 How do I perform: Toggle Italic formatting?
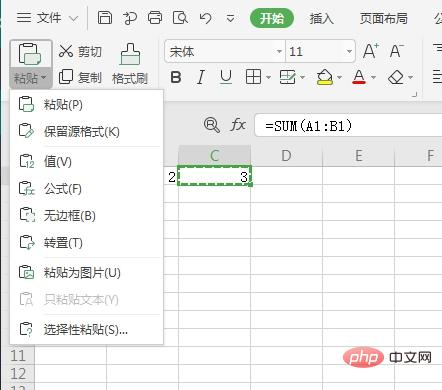coord(201,77)
